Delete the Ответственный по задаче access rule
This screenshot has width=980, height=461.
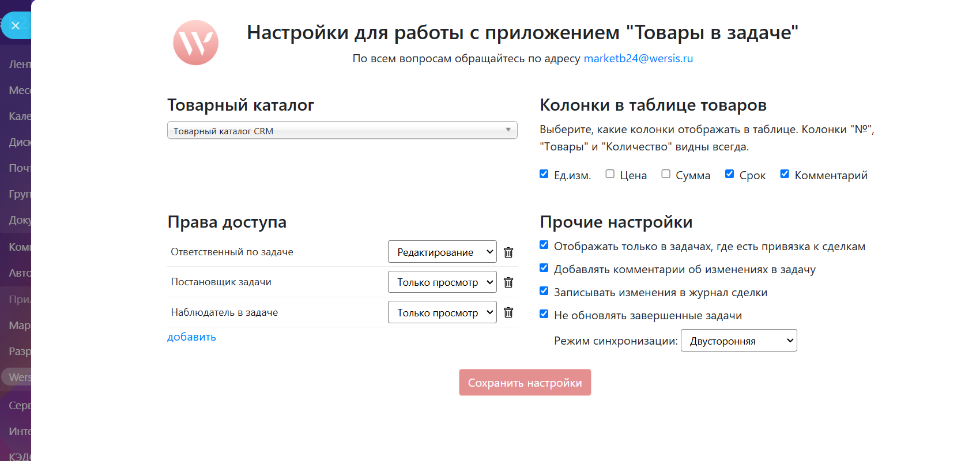pos(508,252)
